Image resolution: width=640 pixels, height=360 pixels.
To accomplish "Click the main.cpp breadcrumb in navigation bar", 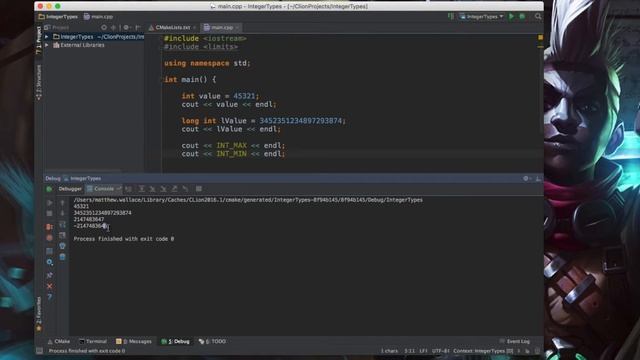I will pyautogui.click(x=98, y=17).
